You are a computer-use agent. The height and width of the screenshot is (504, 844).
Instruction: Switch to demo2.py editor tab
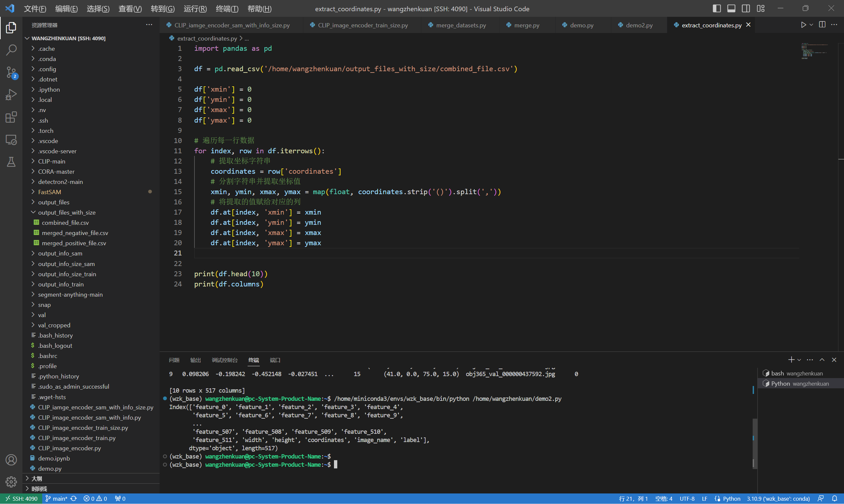point(639,25)
